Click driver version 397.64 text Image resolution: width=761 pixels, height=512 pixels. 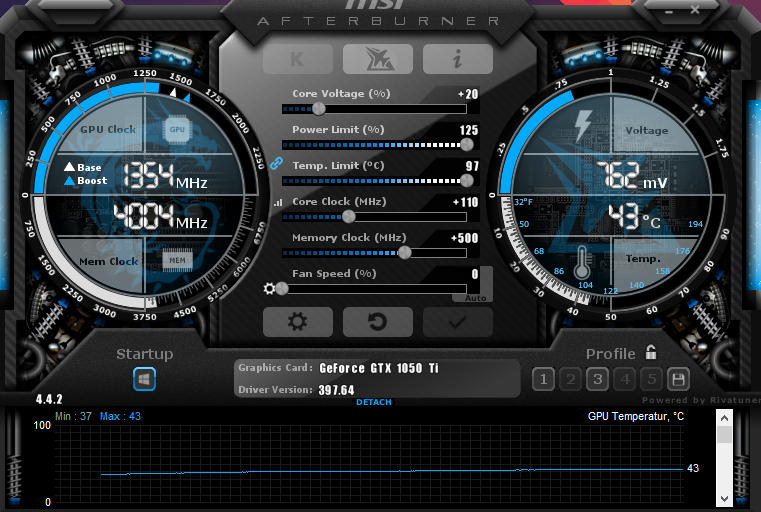point(336,390)
